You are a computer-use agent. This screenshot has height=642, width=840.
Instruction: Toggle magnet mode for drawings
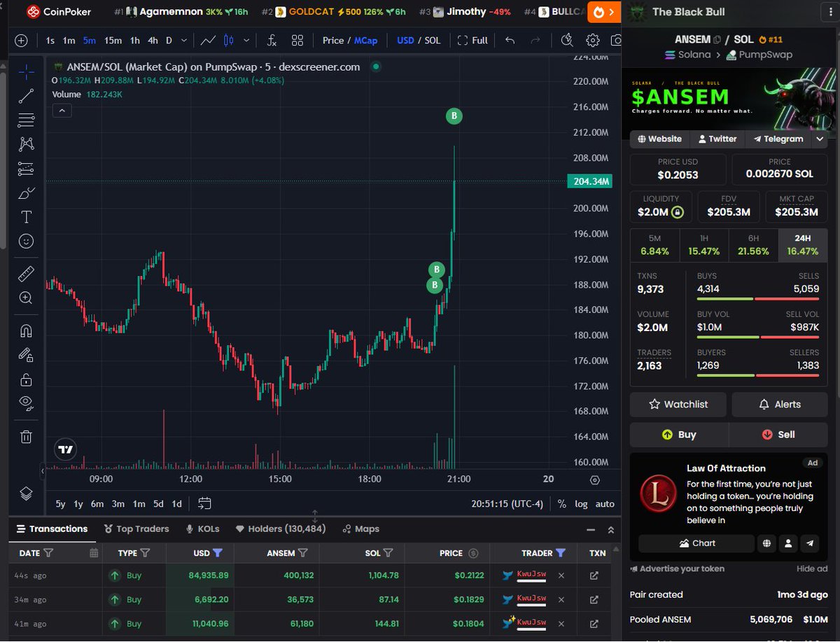pos(26,330)
